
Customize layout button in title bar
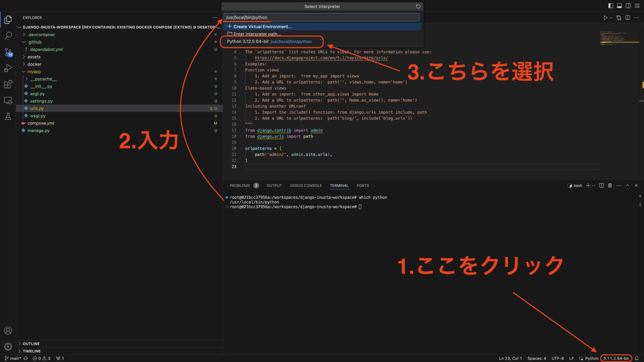637,6
